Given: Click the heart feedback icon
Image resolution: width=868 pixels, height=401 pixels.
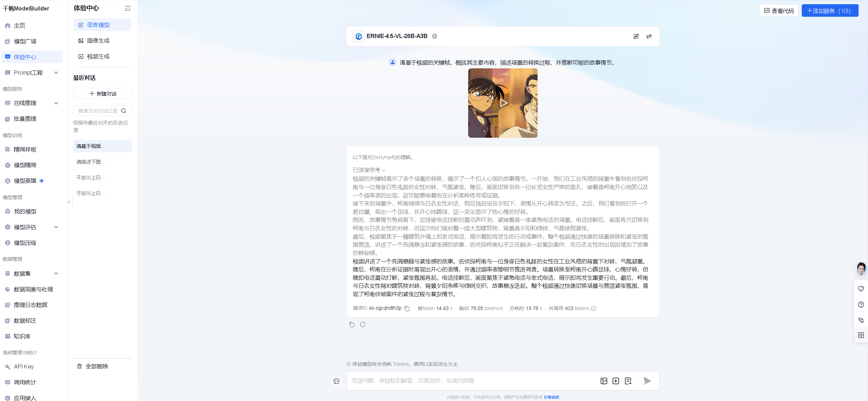Looking at the screenshot, I should point(861,289).
